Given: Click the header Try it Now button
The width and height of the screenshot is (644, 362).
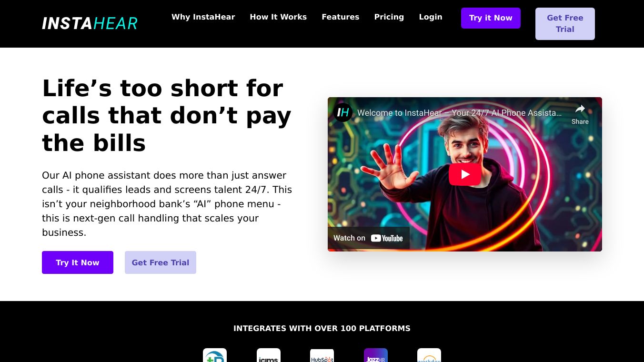Looking at the screenshot, I should point(491,18).
